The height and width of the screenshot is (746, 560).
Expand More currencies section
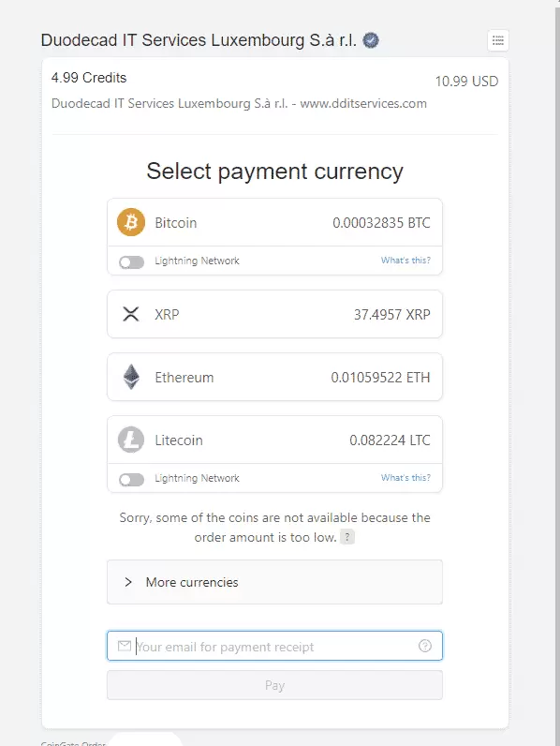(274, 582)
